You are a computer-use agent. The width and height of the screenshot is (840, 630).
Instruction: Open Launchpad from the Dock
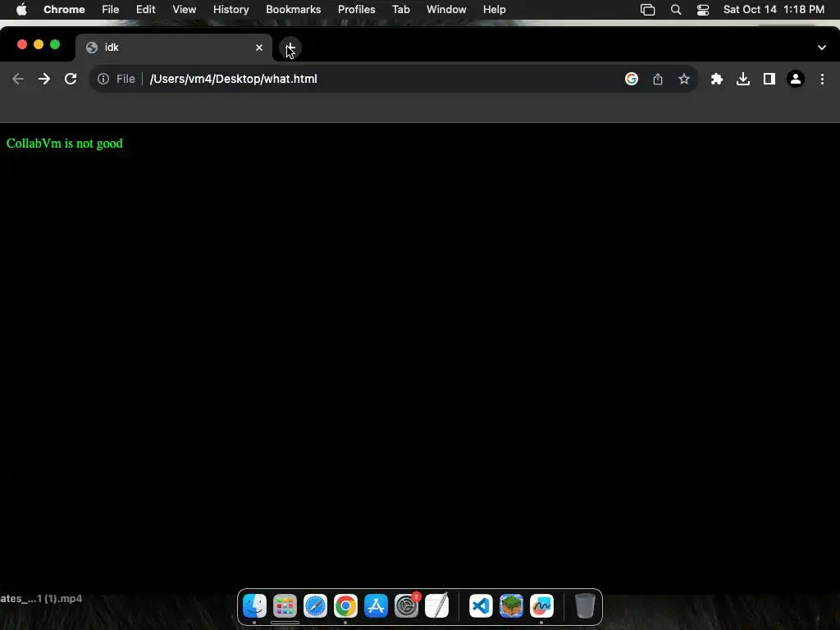pyautogui.click(x=285, y=606)
